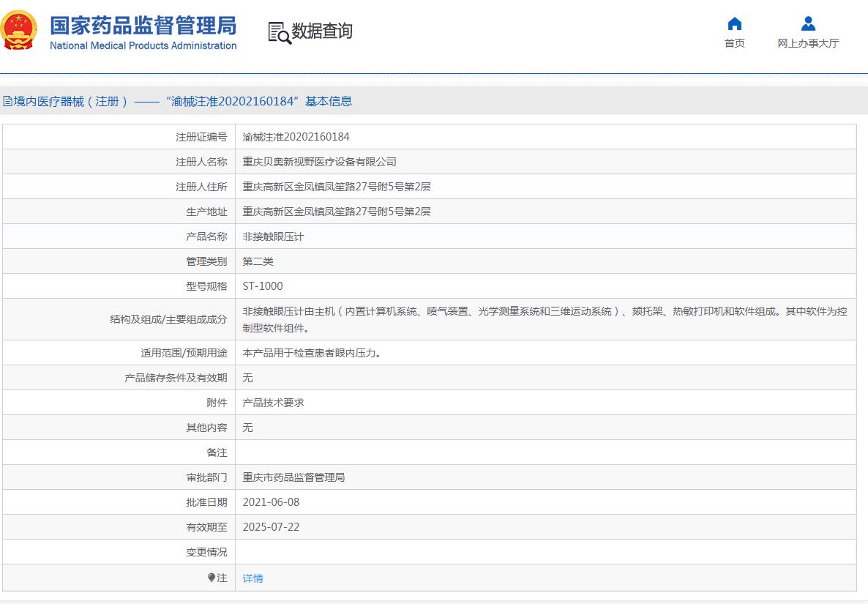The width and height of the screenshot is (868, 604).
Task: Select 无 value in 产品储存条件及有效期 row
Action: [247, 378]
